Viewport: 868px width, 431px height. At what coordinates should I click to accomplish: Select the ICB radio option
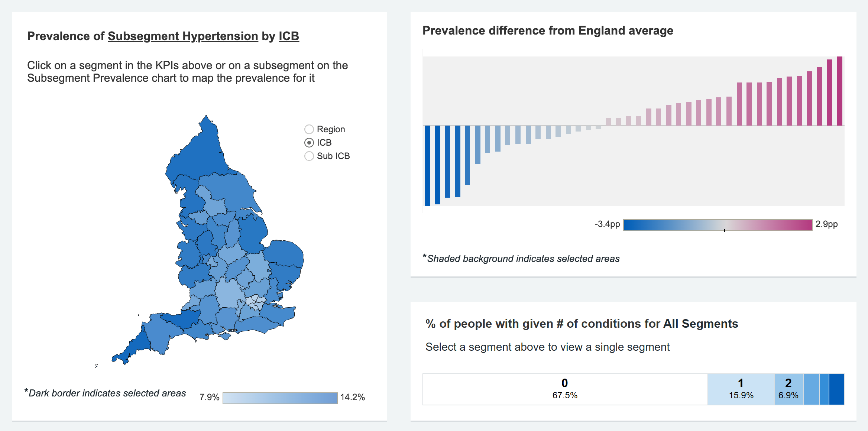[x=309, y=143]
